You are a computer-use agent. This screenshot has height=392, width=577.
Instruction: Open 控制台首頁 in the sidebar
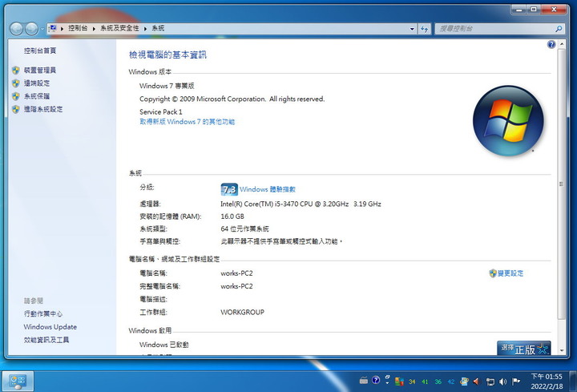tap(40, 51)
